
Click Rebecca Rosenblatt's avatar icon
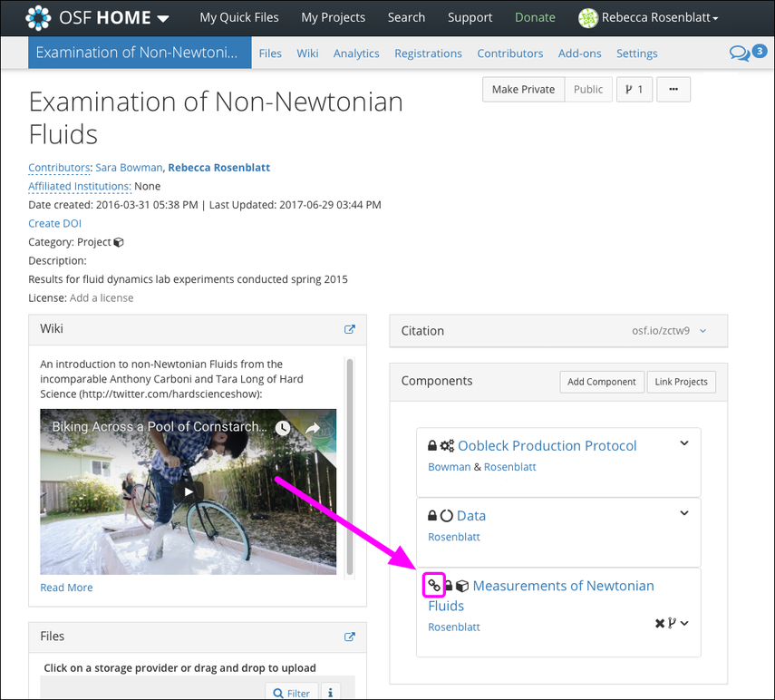pos(587,18)
